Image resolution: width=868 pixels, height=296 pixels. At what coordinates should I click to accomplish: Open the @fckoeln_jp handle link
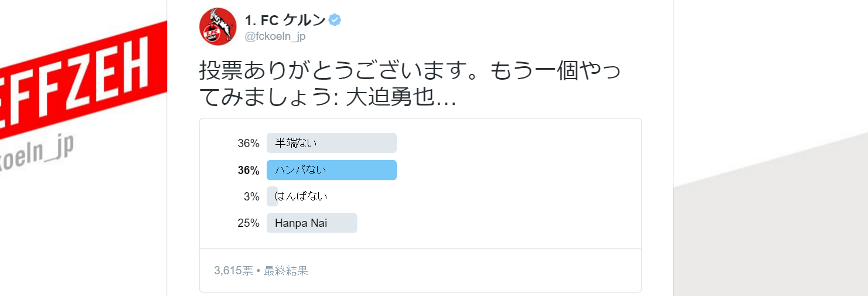pos(275,36)
